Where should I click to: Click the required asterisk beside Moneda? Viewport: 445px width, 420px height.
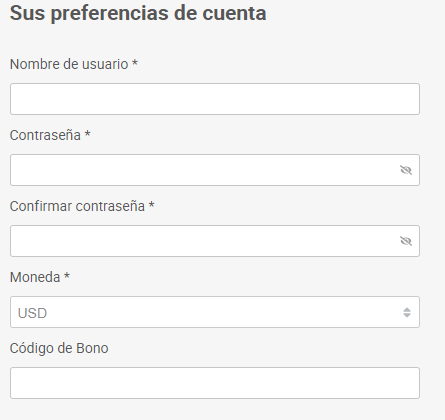(x=67, y=276)
